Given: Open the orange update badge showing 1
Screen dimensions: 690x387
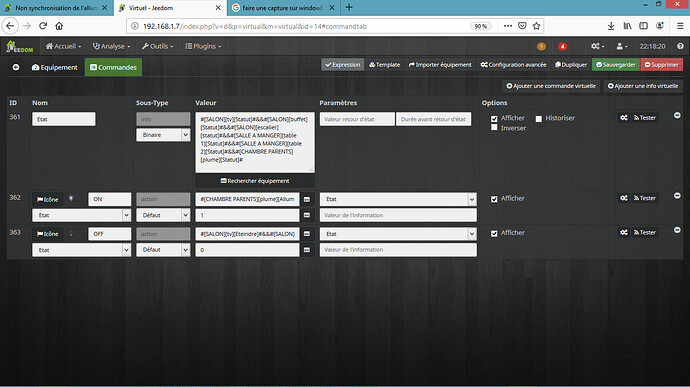Looking at the screenshot, I should click(x=541, y=46).
